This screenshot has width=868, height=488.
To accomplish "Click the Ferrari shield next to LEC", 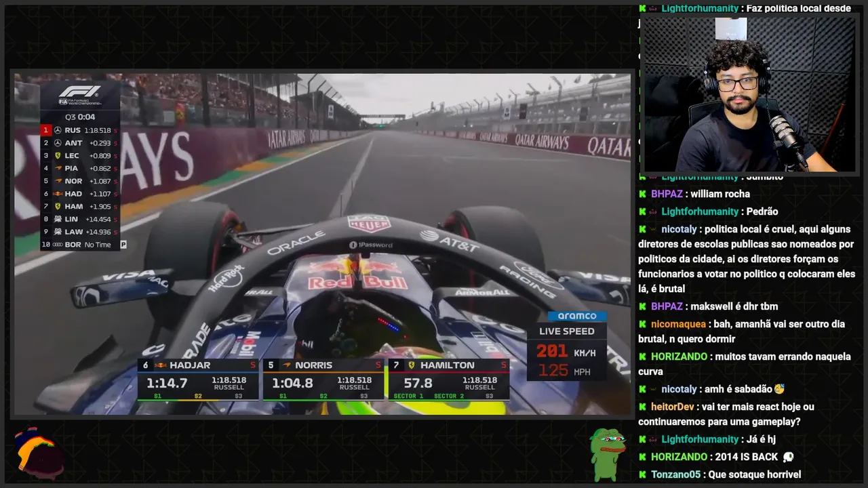I will pyautogui.click(x=58, y=156).
